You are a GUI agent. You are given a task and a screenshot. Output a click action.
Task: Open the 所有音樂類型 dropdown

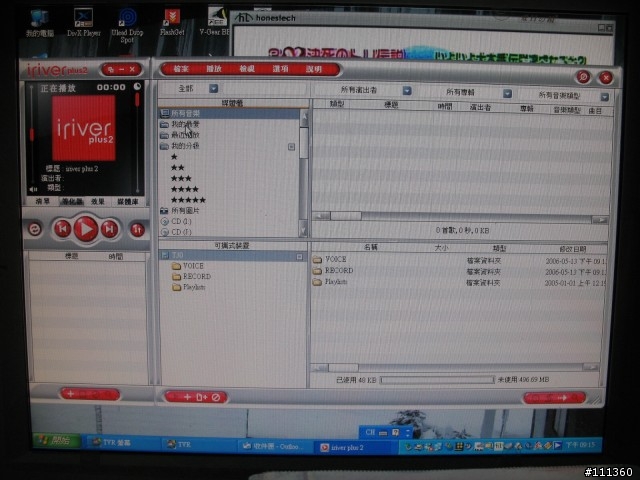tap(604, 97)
